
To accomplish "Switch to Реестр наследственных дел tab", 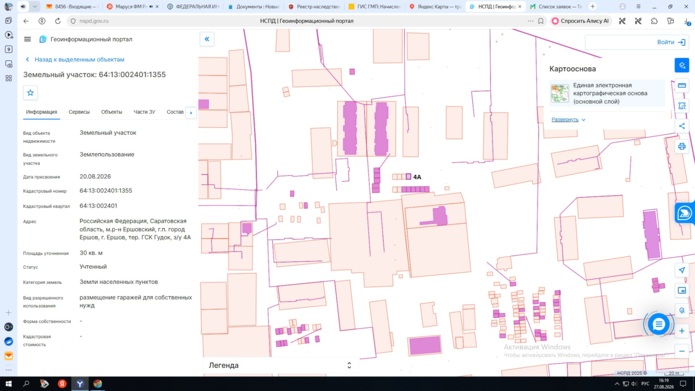I will (314, 7).
